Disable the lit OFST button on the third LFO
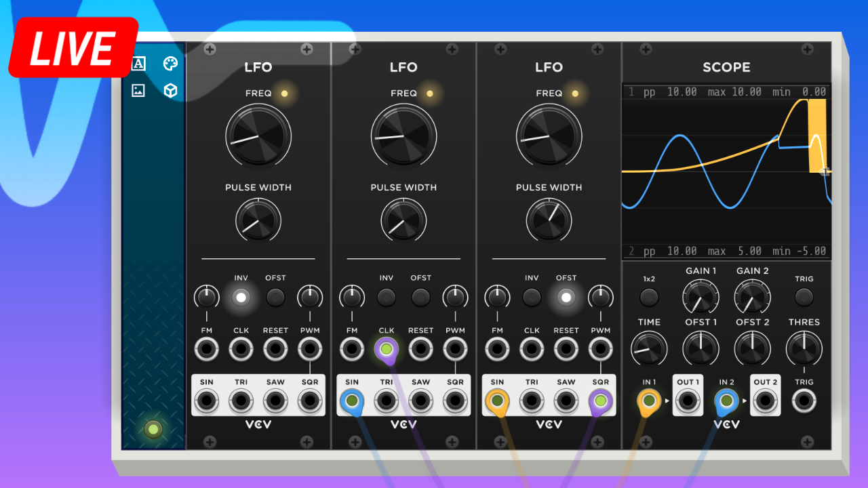 pos(566,297)
